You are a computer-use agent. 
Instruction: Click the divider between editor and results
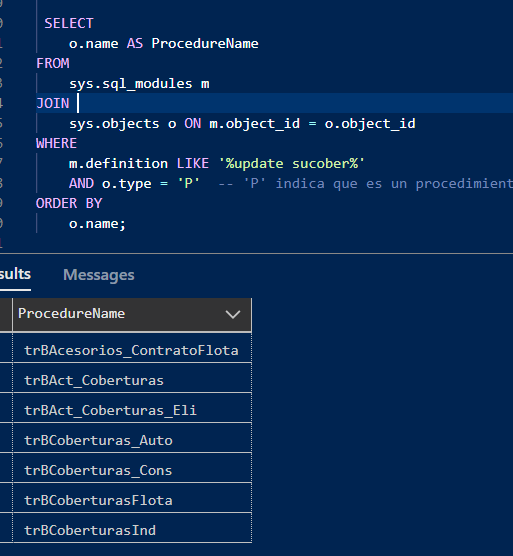(x=256, y=254)
